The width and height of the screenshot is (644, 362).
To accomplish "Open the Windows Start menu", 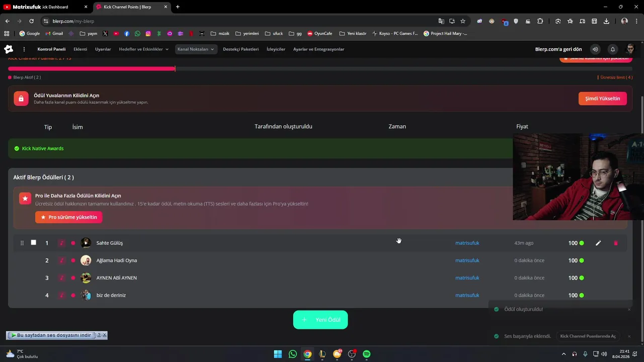I will [278, 354].
